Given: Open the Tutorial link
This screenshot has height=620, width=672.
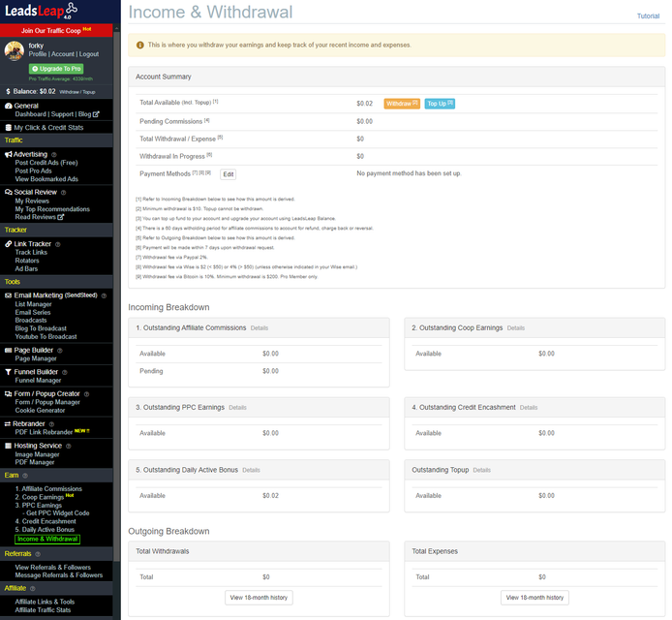Looking at the screenshot, I should click(648, 16).
